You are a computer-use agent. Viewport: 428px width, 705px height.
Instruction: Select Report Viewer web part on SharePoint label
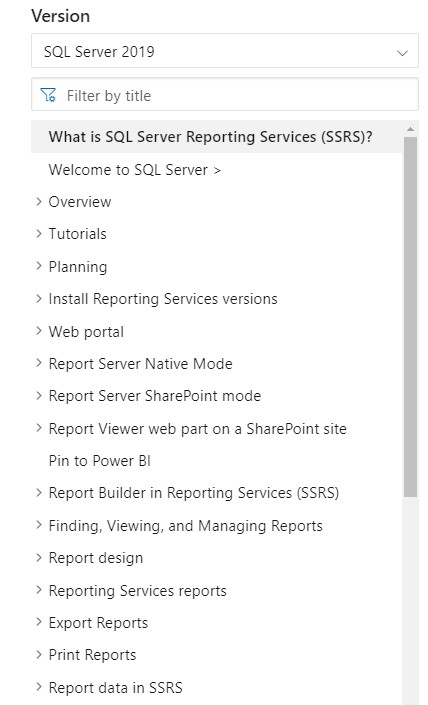pos(197,429)
